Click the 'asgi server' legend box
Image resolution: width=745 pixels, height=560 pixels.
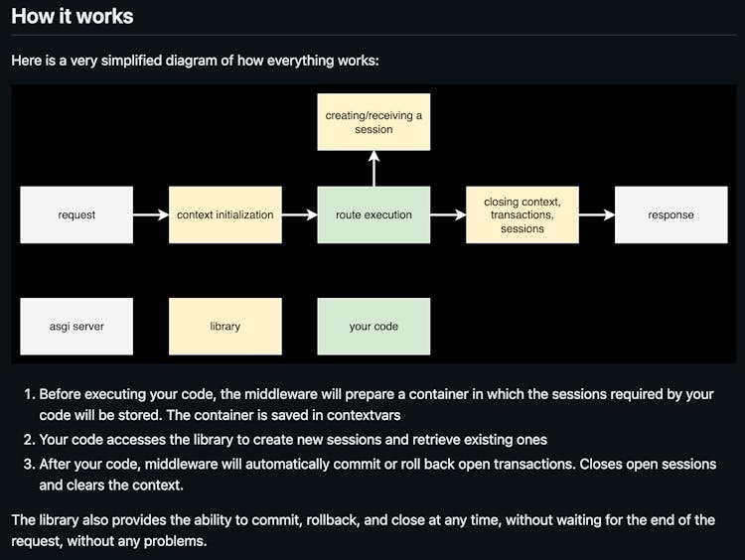76,326
